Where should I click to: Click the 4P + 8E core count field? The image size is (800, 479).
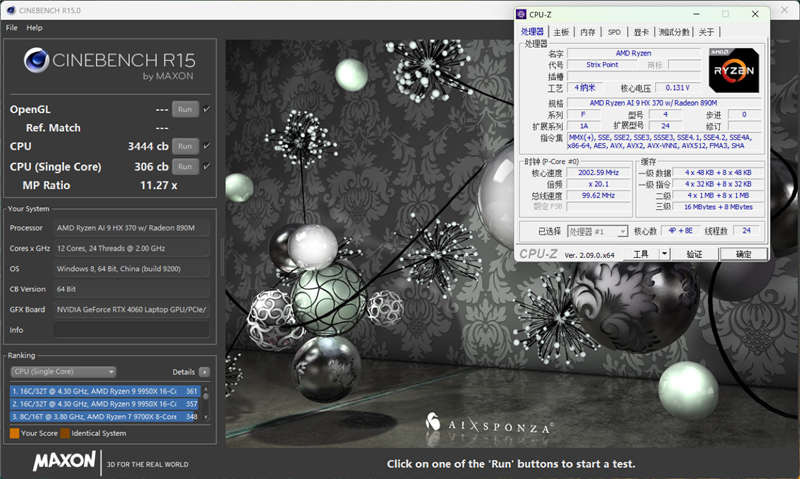tap(681, 231)
